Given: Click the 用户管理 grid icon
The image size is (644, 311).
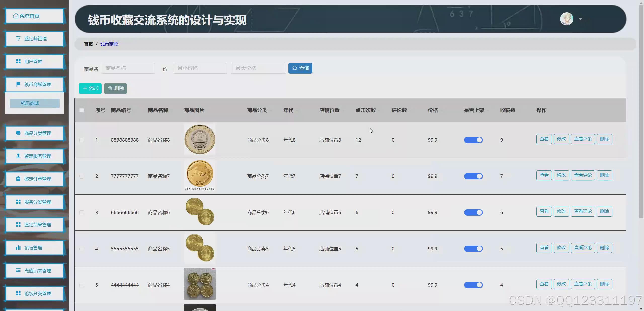Looking at the screenshot, I should (18, 61).
